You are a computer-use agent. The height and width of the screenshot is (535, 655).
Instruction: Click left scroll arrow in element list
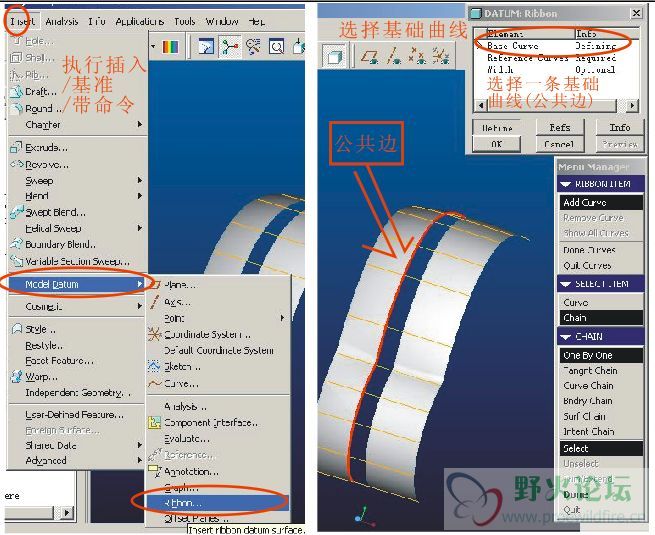coord(481,105)
